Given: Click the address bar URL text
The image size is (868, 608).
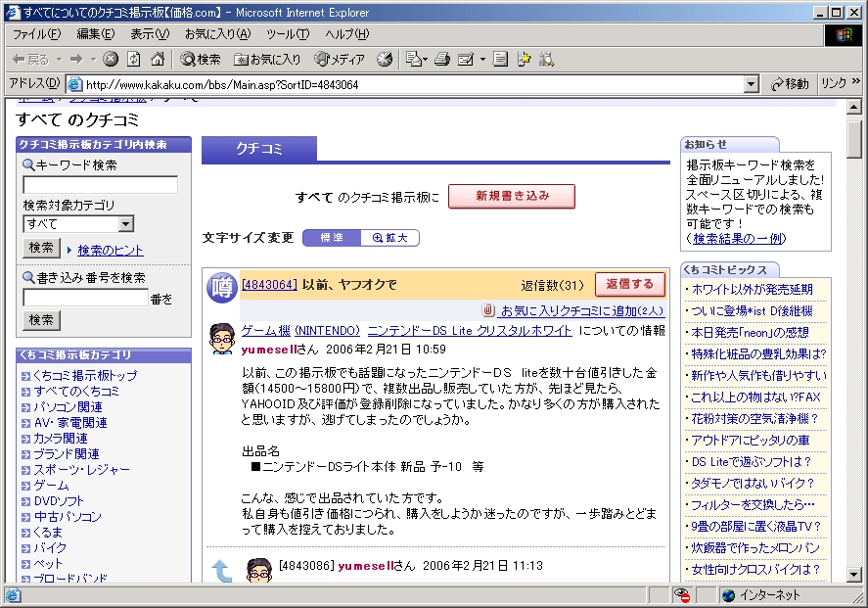Looking at the screenshot, I should click(x=222, y=85).
